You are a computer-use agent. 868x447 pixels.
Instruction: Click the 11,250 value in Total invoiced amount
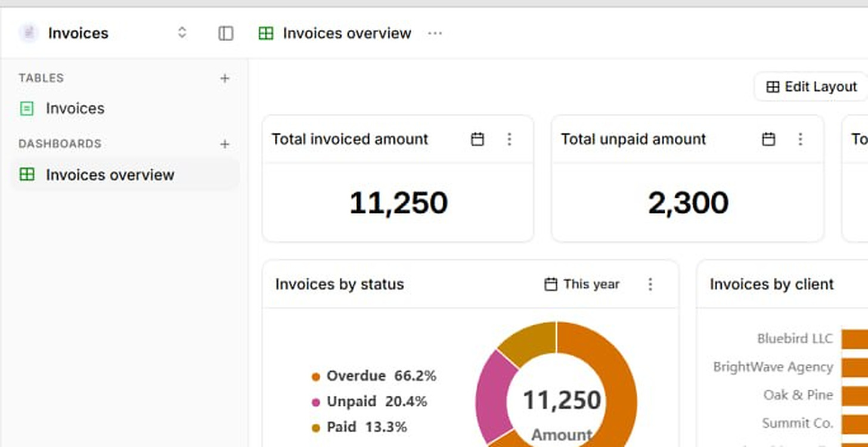[x=398, y=203]
